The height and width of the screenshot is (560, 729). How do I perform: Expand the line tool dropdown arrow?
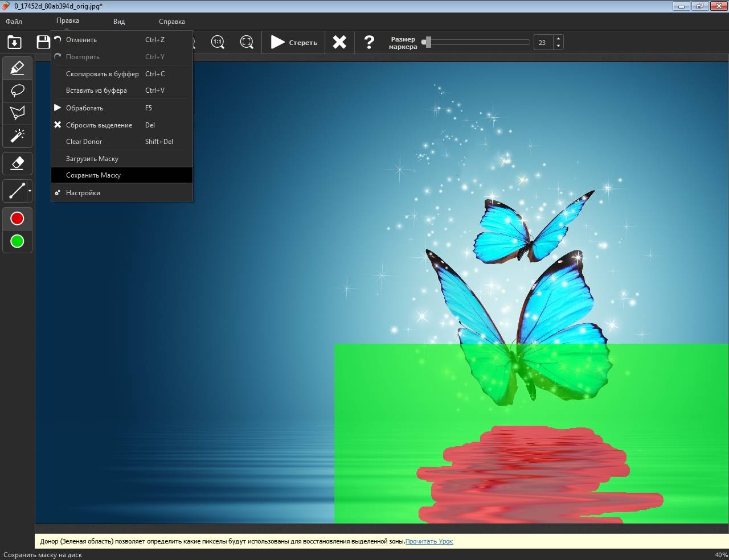point(30,191)
